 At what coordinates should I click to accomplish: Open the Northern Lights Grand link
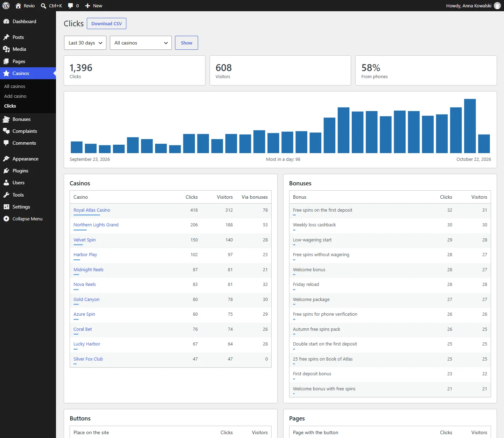click(96, 225)
